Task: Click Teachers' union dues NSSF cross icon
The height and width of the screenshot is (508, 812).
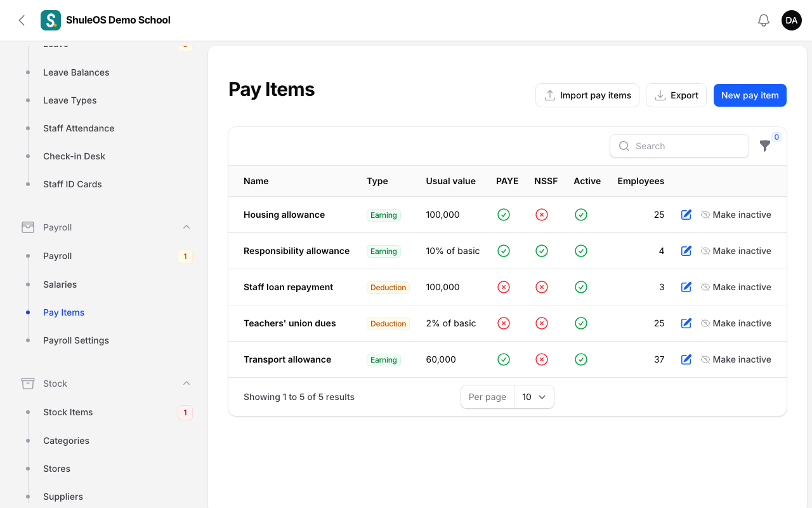Action: pyautogui.click(x=542, y=323)
